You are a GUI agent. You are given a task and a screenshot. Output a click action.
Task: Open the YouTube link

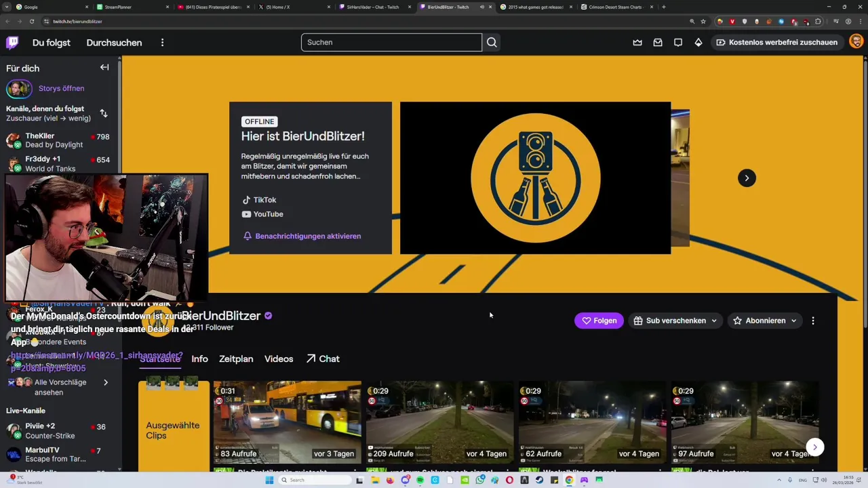tap(262, 214)
